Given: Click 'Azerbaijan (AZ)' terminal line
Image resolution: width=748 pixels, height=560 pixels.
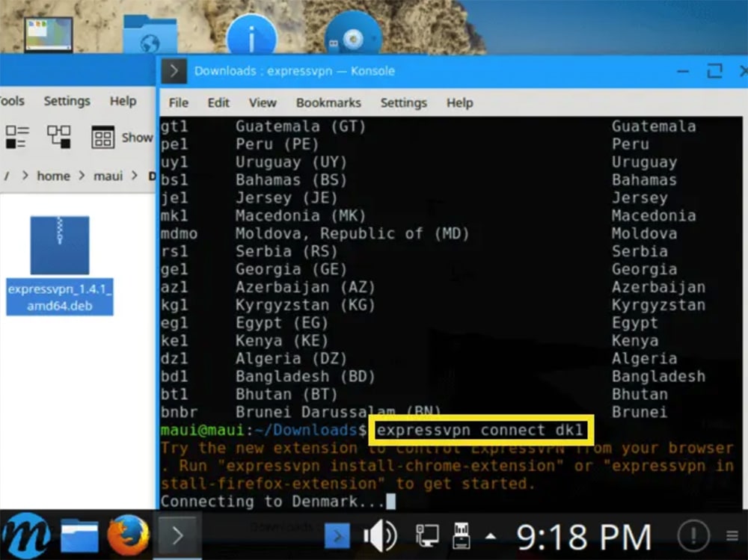Looking at the screenshot, I should 305,287.
